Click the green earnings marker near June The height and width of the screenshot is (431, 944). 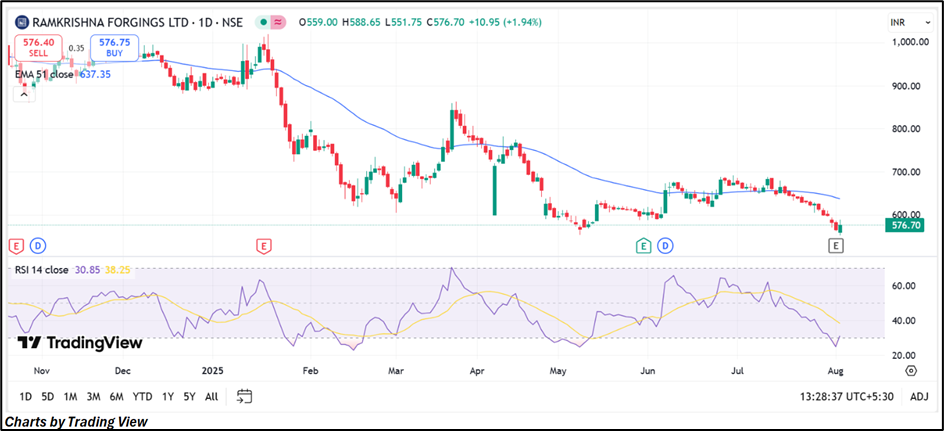pyautogui.click(x=646, y=245)
